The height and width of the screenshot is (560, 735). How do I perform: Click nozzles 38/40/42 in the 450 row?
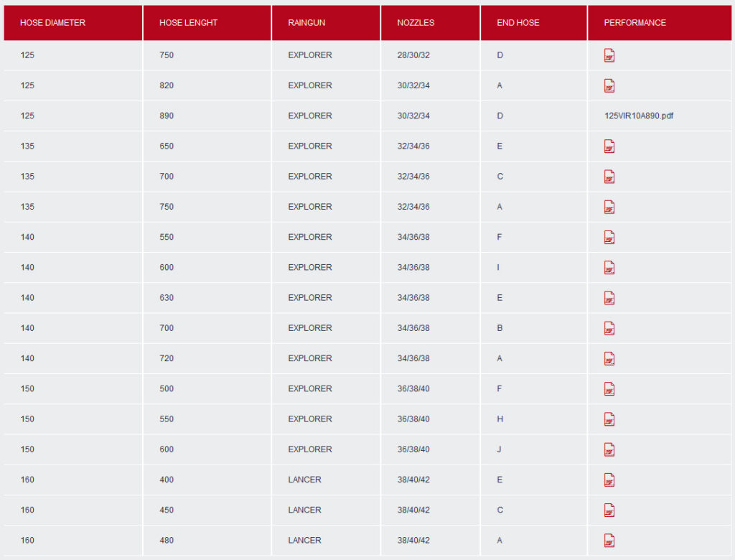point(413,510)
